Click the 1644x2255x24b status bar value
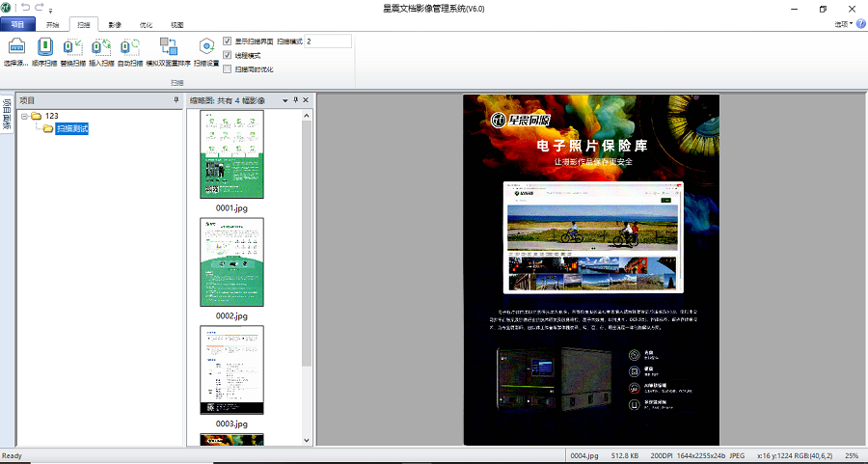The width and height of the screenshot is (868, 464). pos(701,455)
